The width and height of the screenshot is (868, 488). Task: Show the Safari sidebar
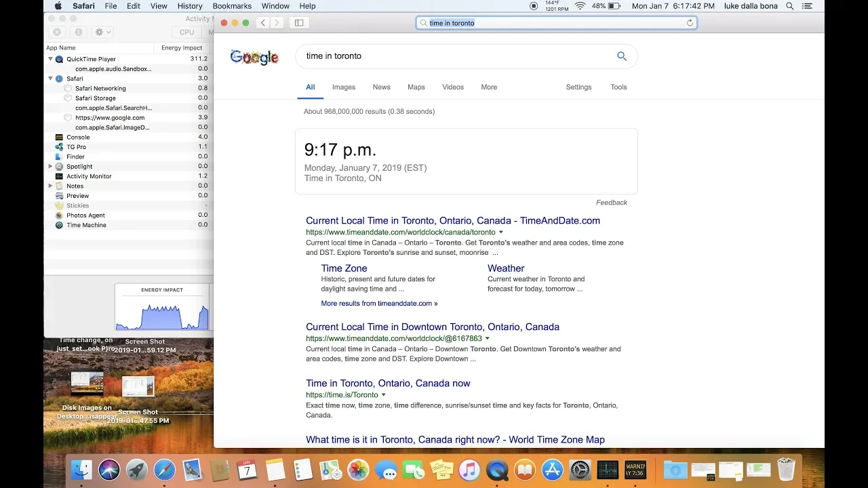coord(299,23)
